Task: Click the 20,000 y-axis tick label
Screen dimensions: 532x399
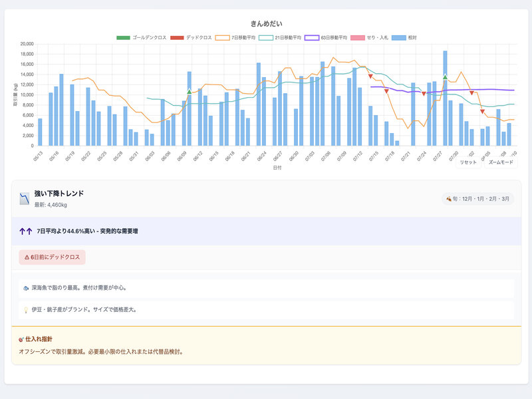Action: (x=27, y=44)
